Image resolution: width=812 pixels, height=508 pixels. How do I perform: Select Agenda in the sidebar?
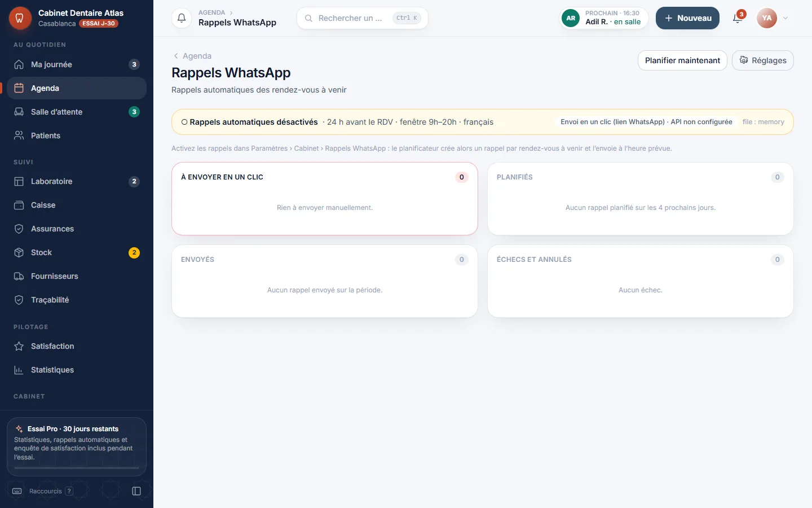coord(77,88)
